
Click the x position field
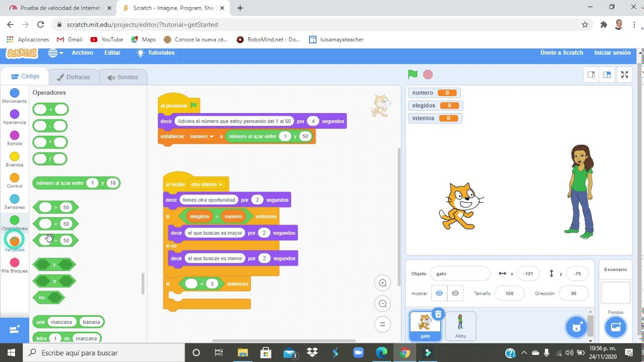[x=528, y=274]
